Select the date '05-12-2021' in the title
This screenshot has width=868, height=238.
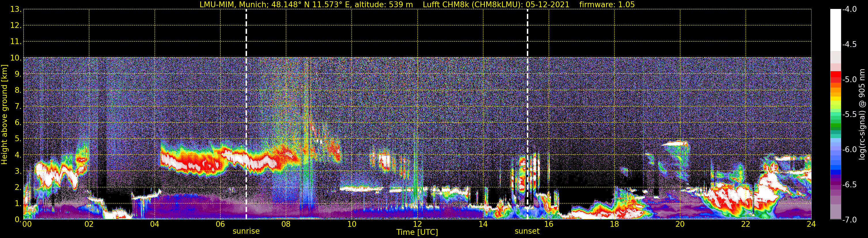click(547, 5)
